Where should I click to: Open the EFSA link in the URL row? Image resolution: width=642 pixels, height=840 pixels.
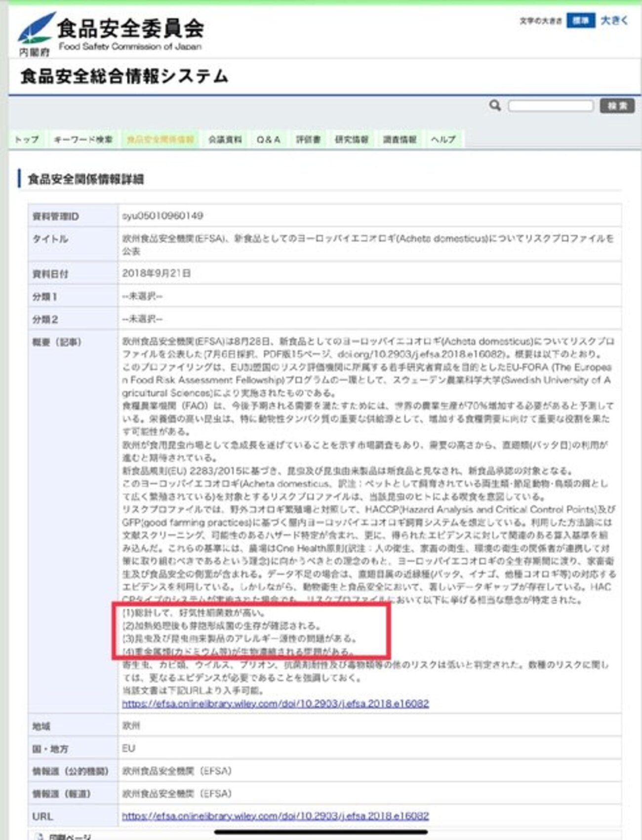pyautogui.click(x=276, y=816)
